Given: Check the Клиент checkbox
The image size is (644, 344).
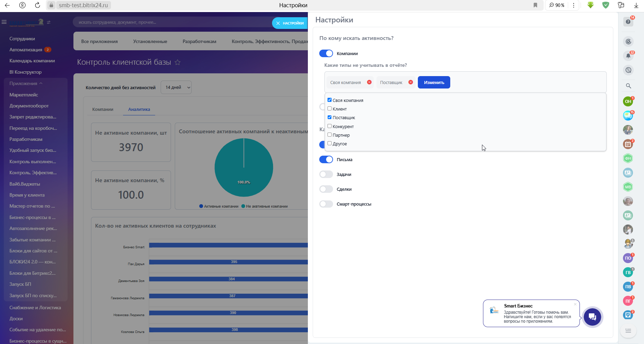Looking at the screenshot, I should (x=330, y=109).
